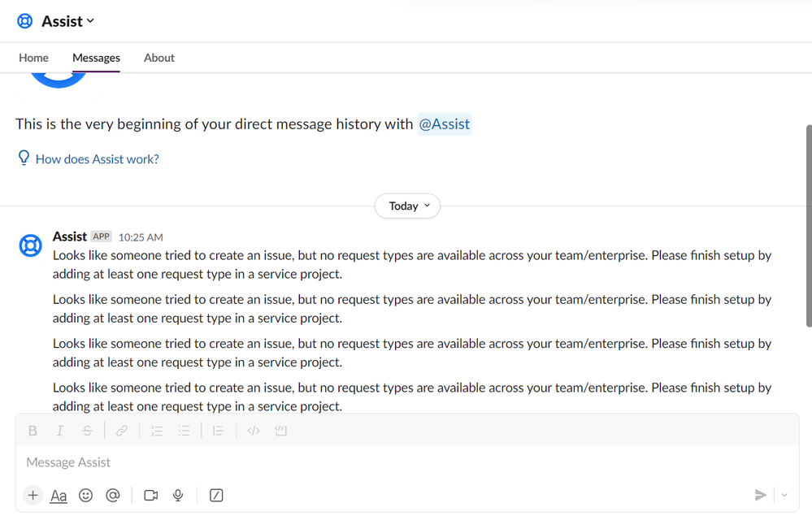The height and width of the screenshot is (529, 812).
Task: Apply inline code formatting
Action: tap(254, 431)
